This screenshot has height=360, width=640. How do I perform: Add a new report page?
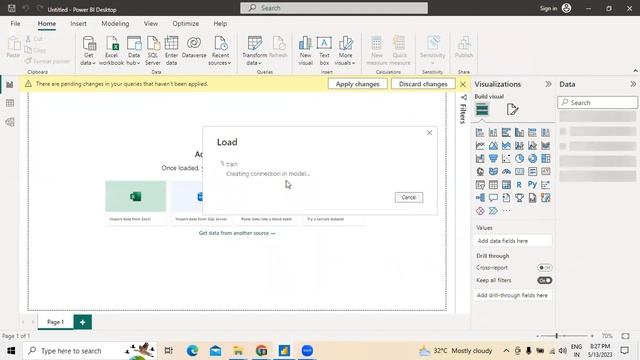(x=82, y=322)
